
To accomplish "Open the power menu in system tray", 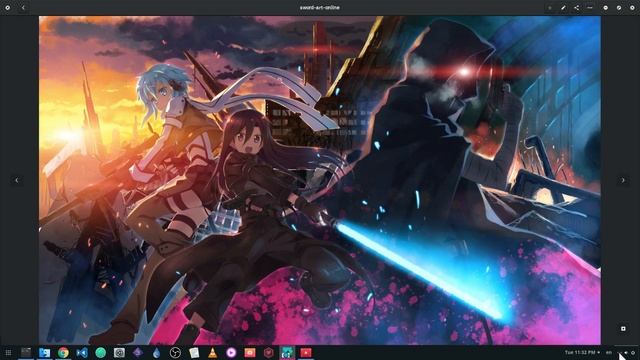I will pos(633,353).
